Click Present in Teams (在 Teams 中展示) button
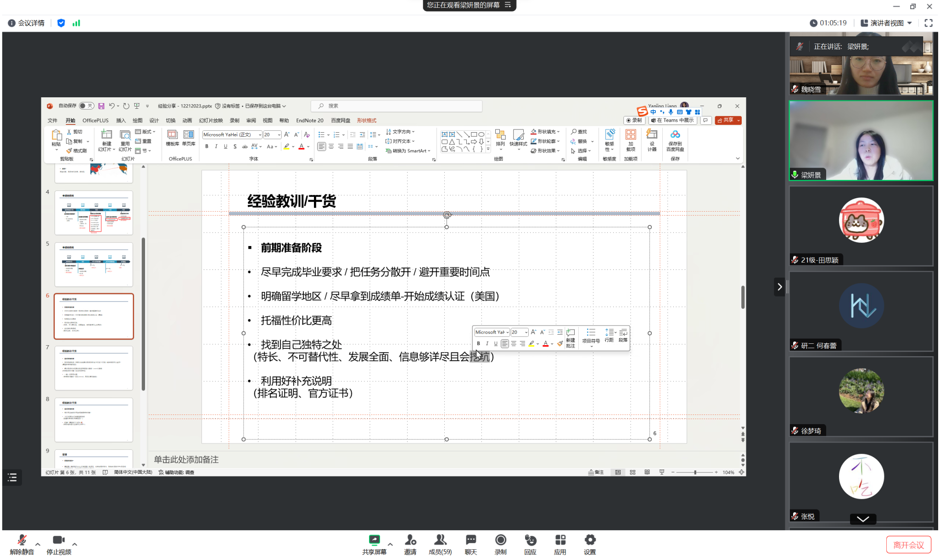The width and height of the screenshot is (940, 560). (672, 120)
